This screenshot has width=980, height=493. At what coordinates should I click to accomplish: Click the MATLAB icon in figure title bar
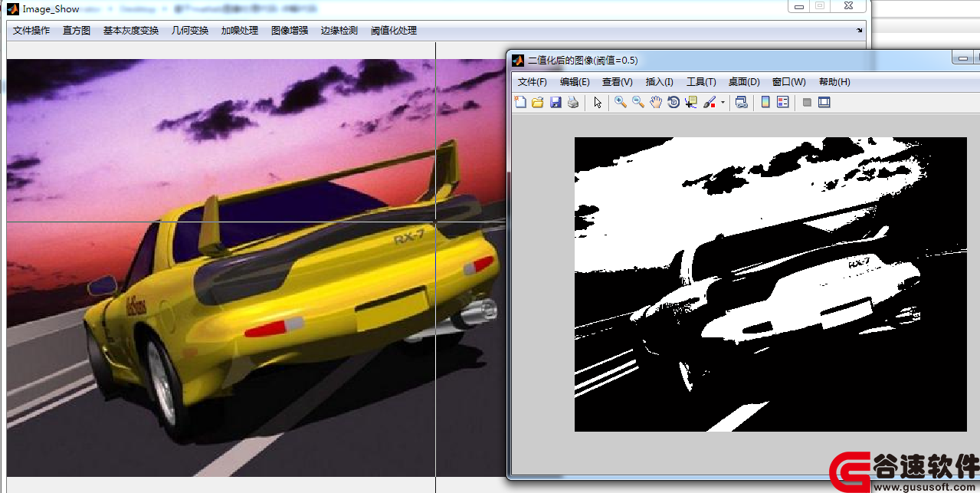point(519,61)
